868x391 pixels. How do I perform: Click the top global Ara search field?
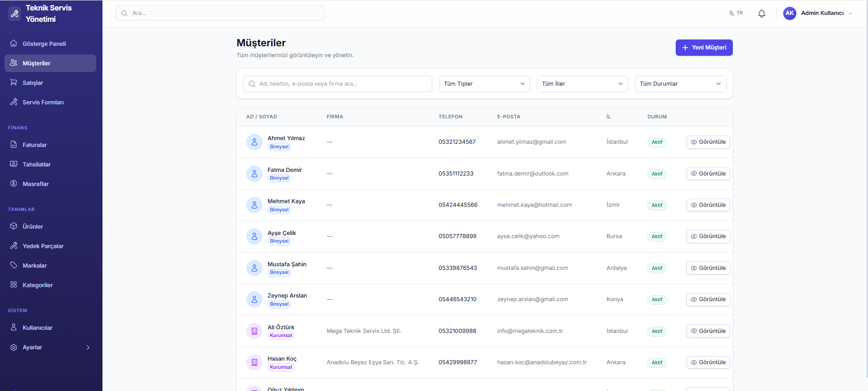click(220, 13)
